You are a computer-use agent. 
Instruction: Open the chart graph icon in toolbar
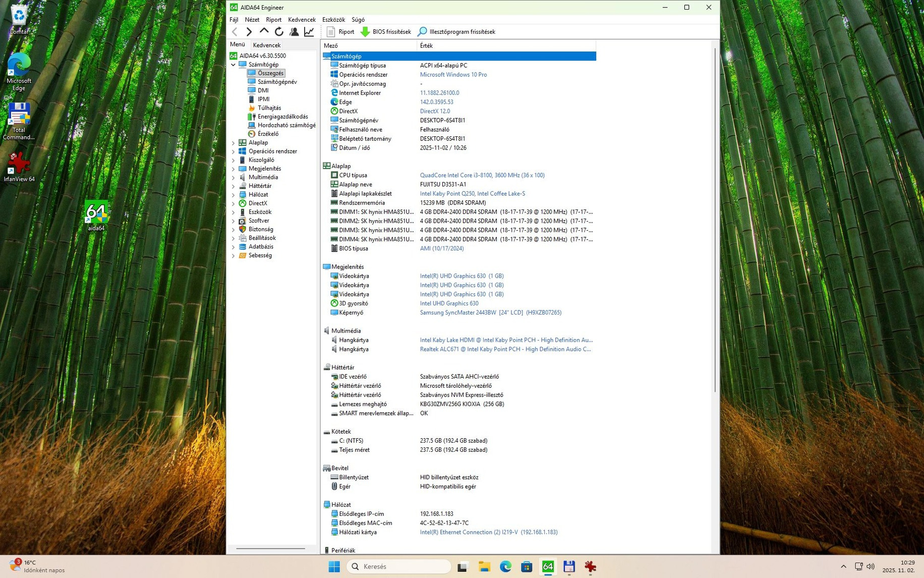click(309, 32)
